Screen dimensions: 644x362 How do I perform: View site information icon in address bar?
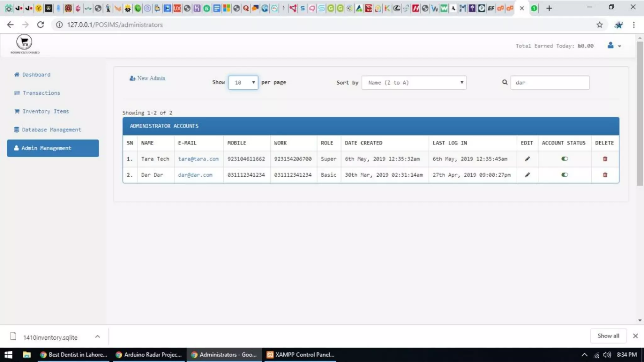[59, 25]
